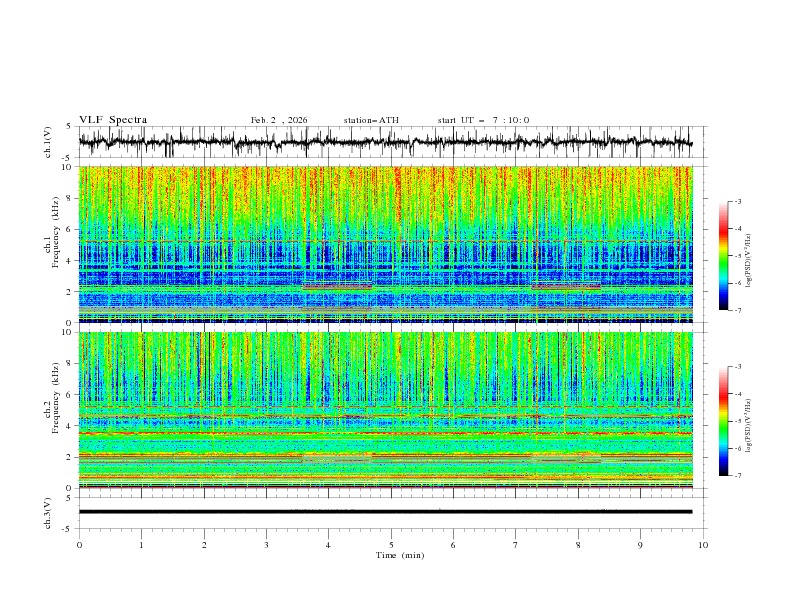Click the ch.1 frequency tick "8"
Screen dimensions: 792x612
[x=70, y=198]
